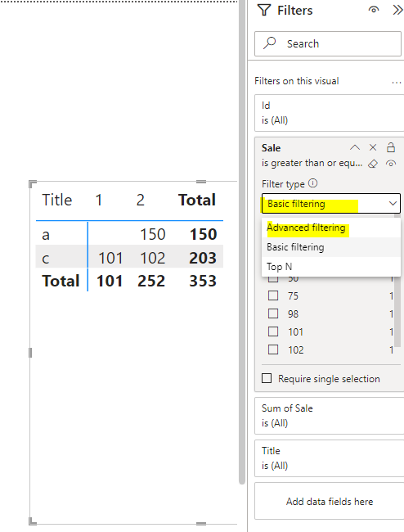Open more options for Filters on this visual
The image size is (404, 532).
(396, 82)
